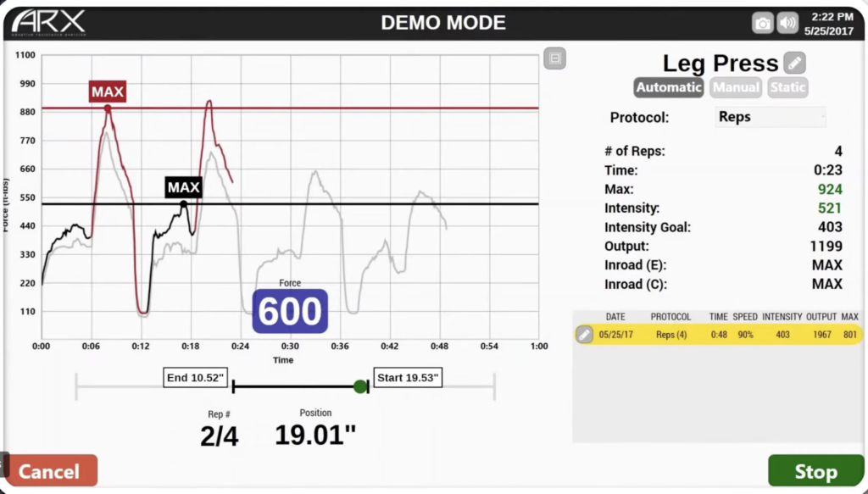The image size is (868, 494).
Task: Switch to Static mode
Action: click(x=787, y=87)
